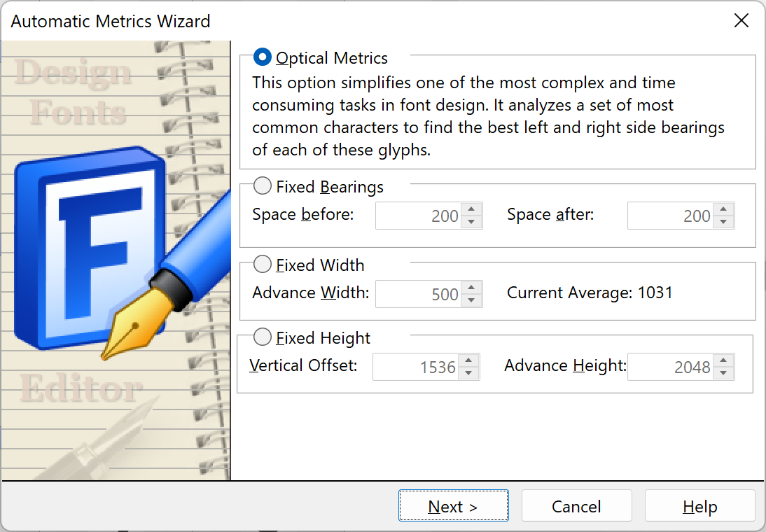Choose the Fixed Bearings option

[263, 185]
